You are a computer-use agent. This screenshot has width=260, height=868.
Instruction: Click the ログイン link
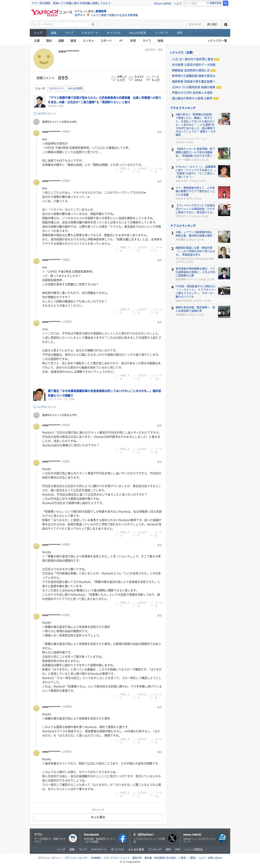(x=80, y=15)
